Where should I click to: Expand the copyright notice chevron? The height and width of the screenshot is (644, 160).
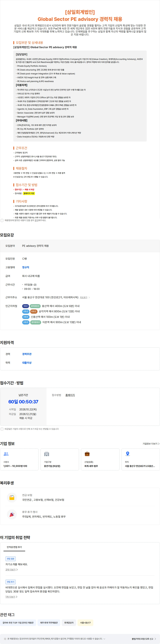coord(104,639)
